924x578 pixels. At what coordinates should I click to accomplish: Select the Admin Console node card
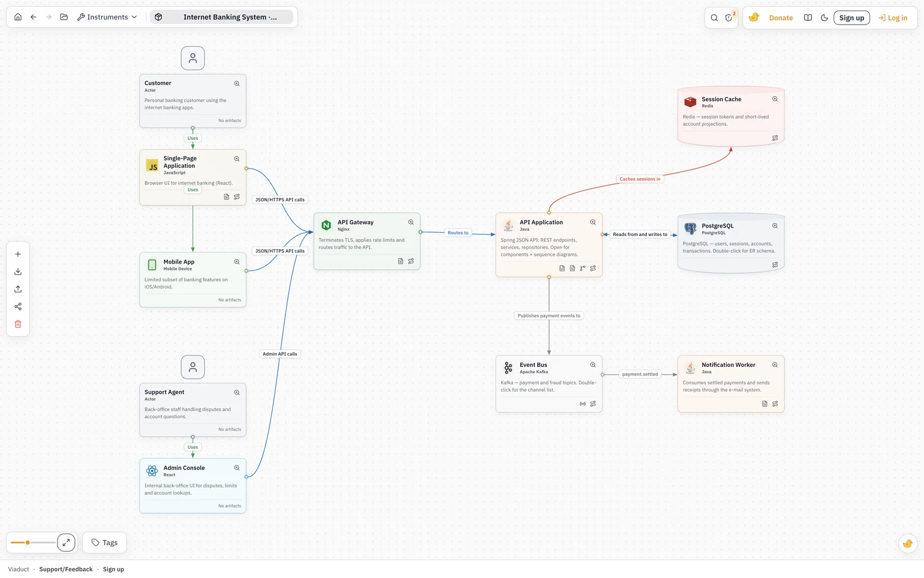193,486
